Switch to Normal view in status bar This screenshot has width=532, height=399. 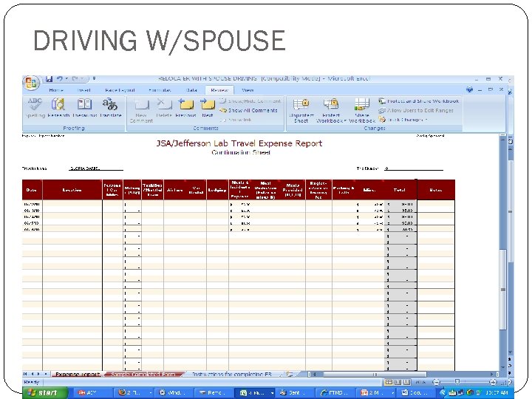pyautogui.click(x=389, y=383)
